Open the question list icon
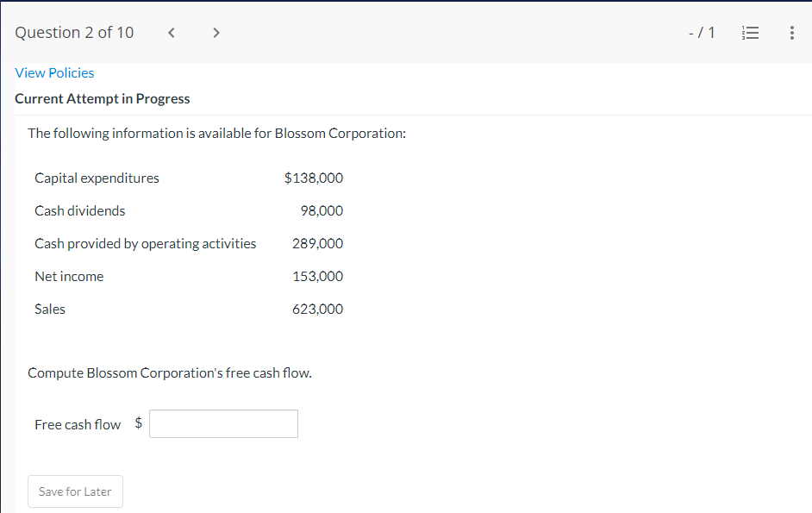The height and width of the screenshot is (513, 812). (750, 33)
